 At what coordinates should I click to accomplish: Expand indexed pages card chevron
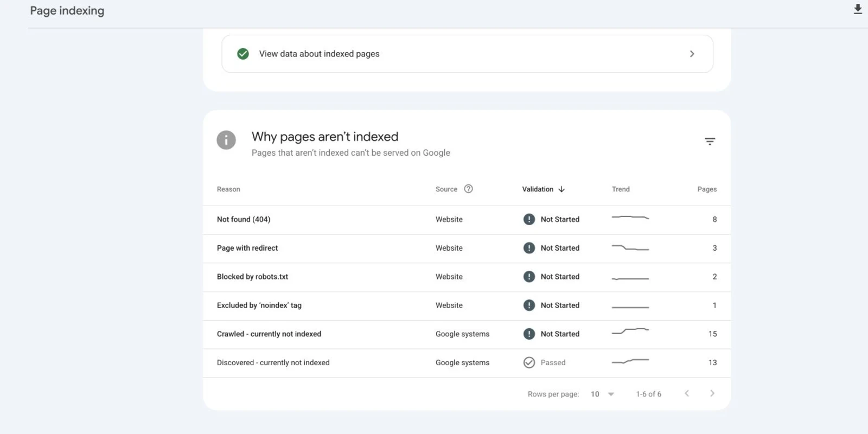click(692, 54)
